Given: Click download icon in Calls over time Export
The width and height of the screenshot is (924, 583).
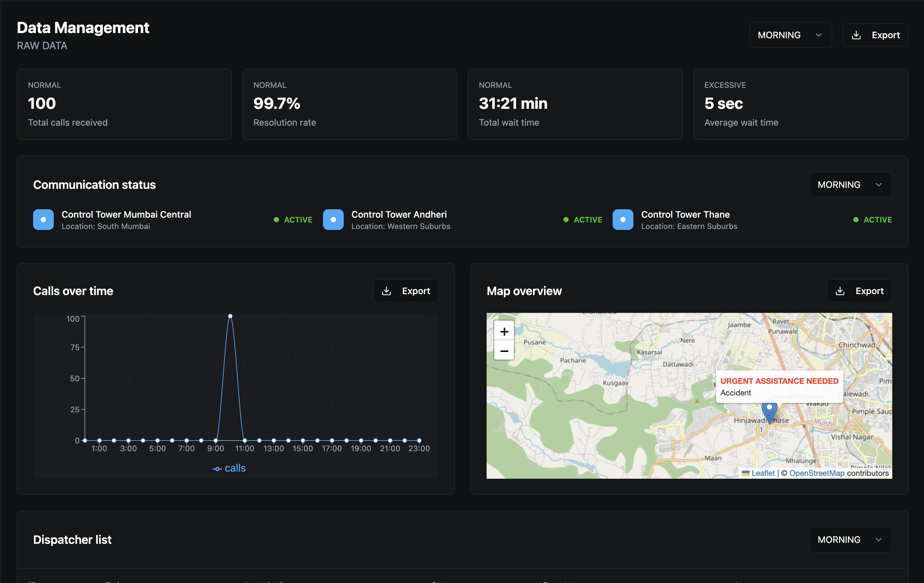Looking at the screenshot, I should click(387, 291).
